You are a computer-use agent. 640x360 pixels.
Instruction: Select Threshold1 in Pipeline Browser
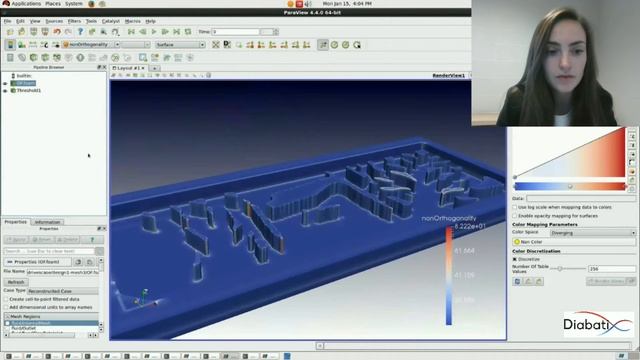click(x=29, y=91)
